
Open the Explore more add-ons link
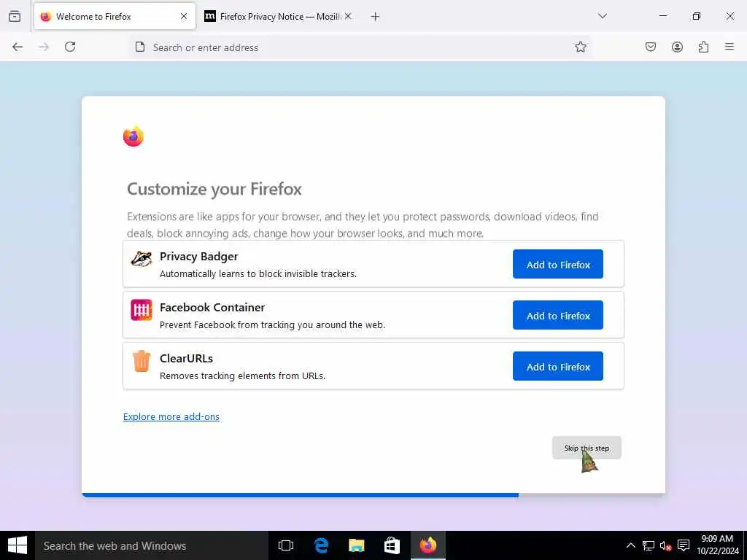point(171,416)
